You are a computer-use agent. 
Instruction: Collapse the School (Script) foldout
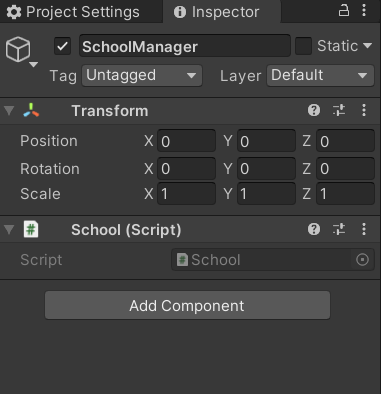(9, 230)
